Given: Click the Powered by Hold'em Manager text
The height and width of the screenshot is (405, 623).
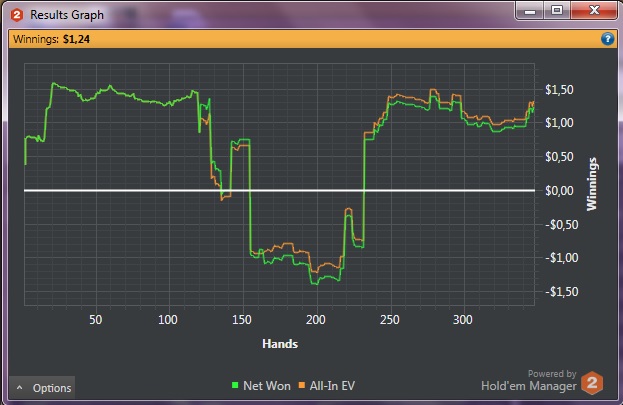Looking at the screenshot, I should (529, 380).
